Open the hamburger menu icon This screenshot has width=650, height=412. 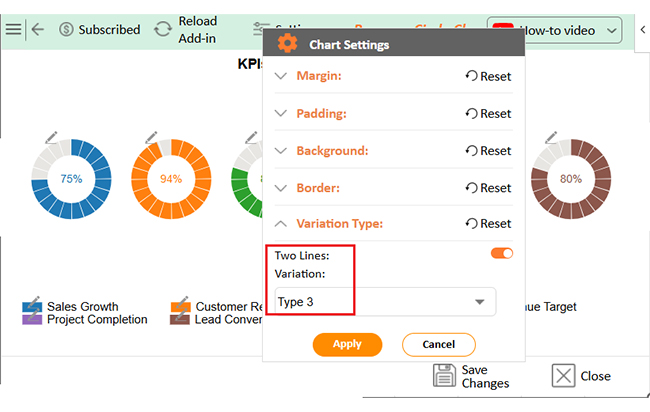[x=13, y=29]
